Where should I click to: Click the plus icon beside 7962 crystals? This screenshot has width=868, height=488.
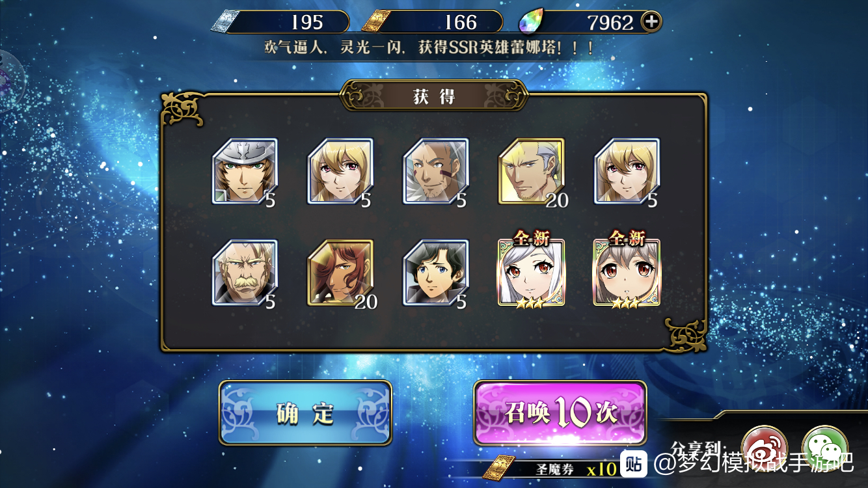651,22
